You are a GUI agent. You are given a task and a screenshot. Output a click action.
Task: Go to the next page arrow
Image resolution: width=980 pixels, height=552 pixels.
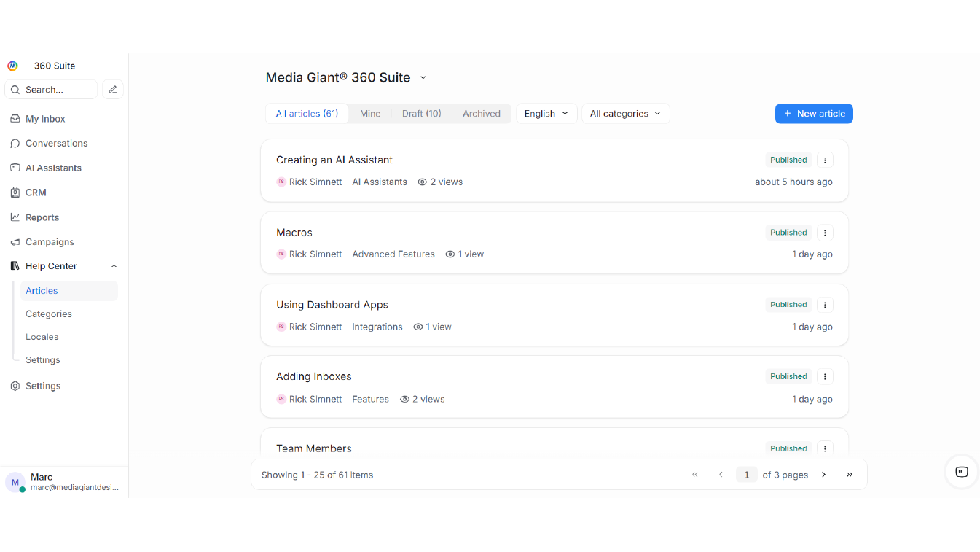tap(824, 475)
